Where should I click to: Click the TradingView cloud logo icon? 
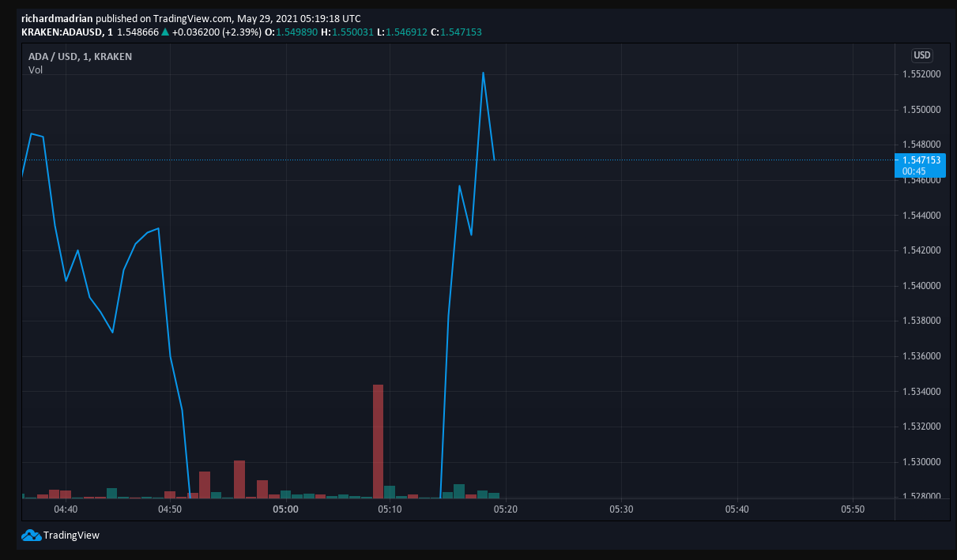pos(31,536)
